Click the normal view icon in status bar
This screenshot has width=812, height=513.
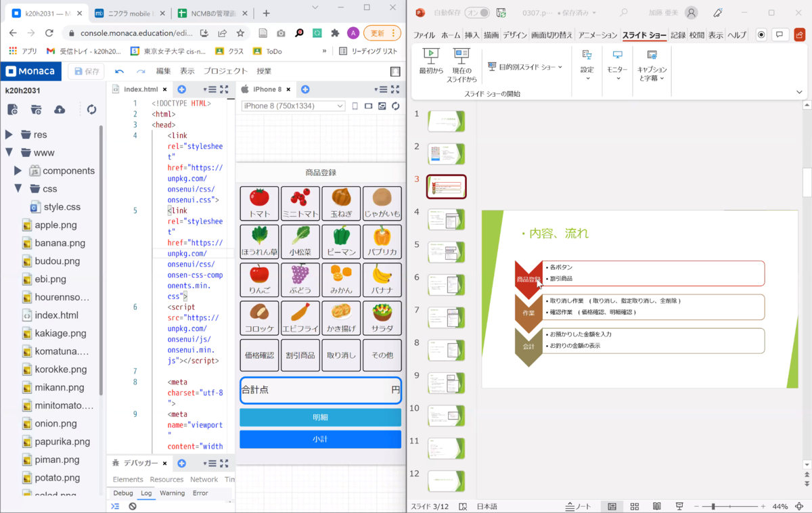coord(612,506)
